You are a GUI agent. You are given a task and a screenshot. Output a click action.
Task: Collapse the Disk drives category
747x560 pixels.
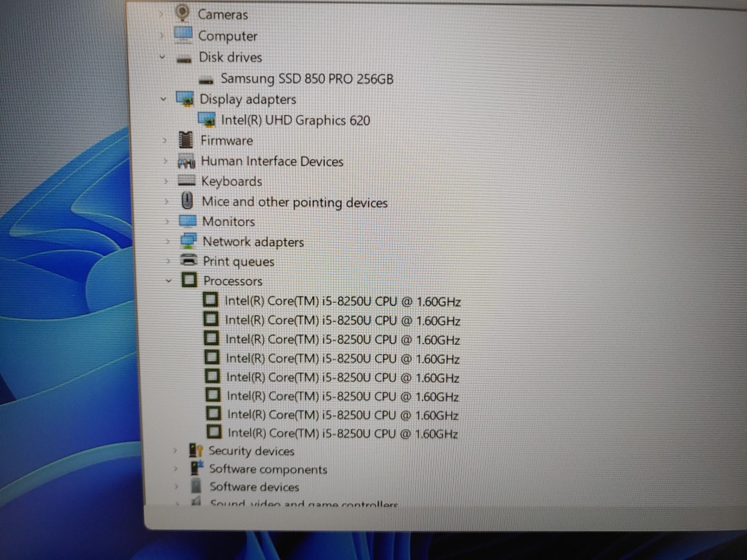pyautogui.click(x=162, y=57)
